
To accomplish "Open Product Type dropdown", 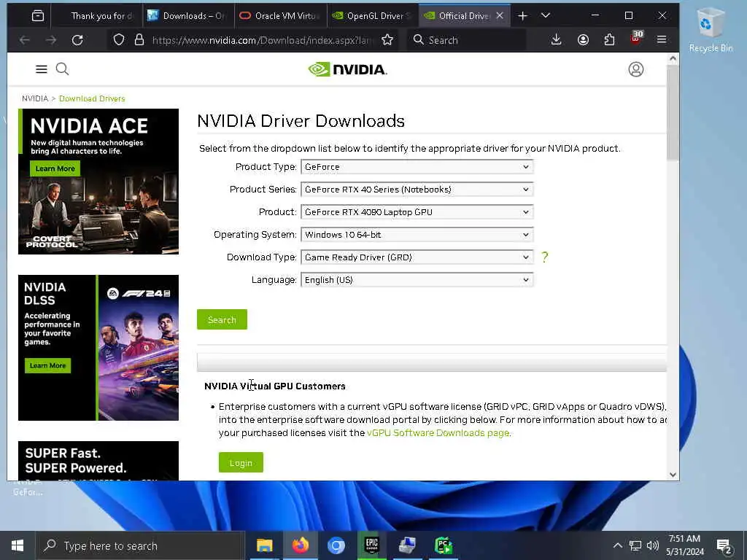I will [x=417, y=167].
